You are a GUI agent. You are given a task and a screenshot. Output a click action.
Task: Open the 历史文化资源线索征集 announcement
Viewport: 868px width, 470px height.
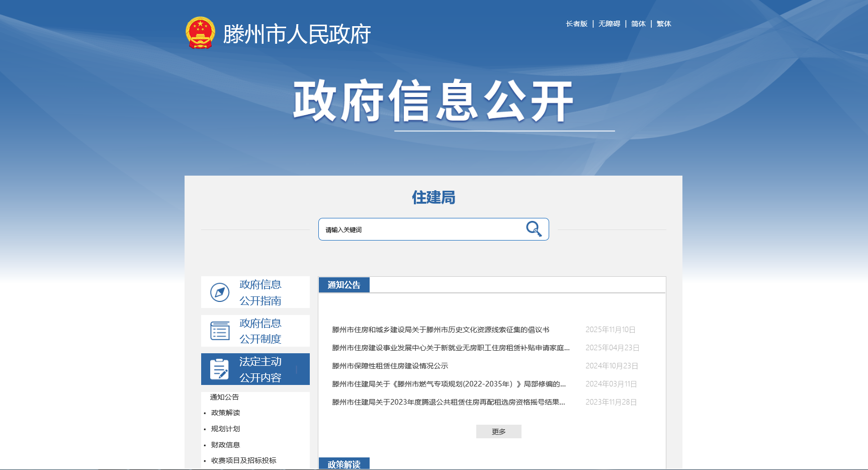(x=441, y=330)
